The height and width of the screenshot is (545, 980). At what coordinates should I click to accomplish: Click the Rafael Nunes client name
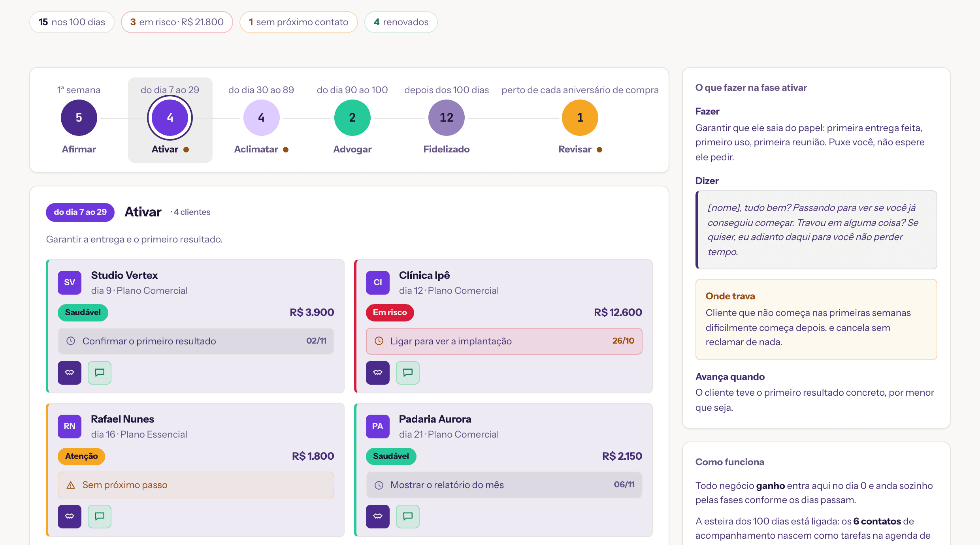pos(122,419)
